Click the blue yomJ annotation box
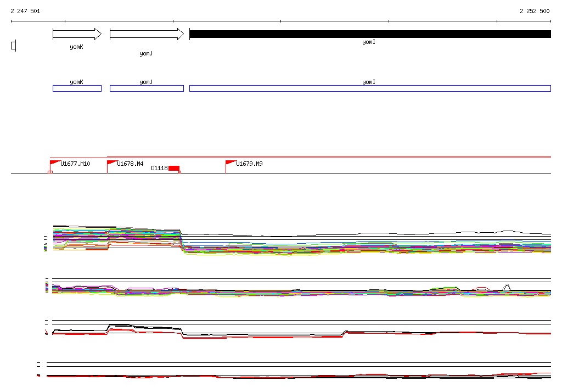This screenshot has height=392, width=562. coord(147,88)
